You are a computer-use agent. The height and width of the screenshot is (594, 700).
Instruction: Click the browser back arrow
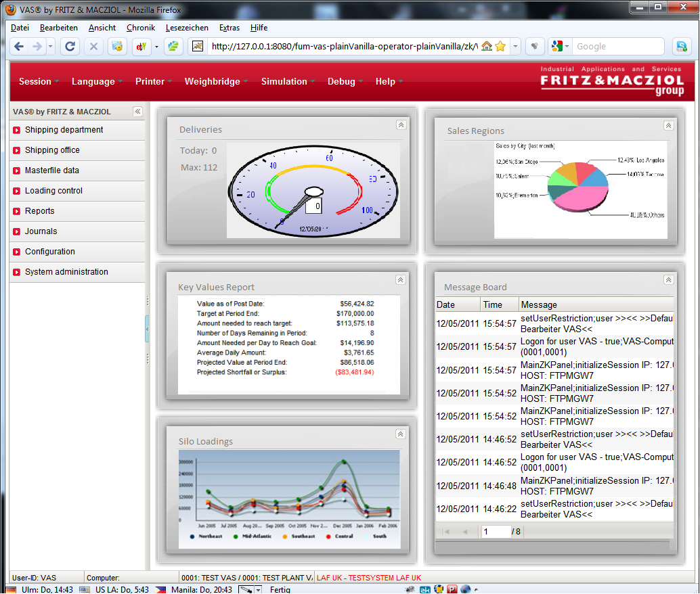point(19,47)
